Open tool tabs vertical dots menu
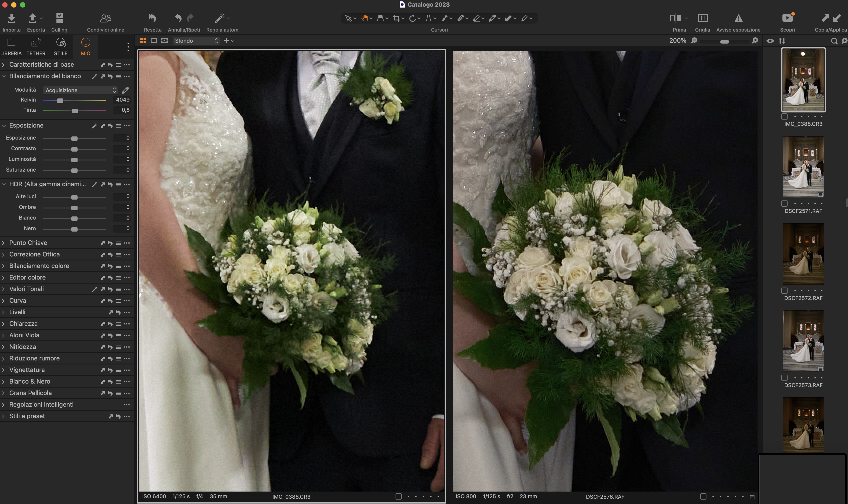The width and height of the screenshot is (848, 504). point(128,47)
